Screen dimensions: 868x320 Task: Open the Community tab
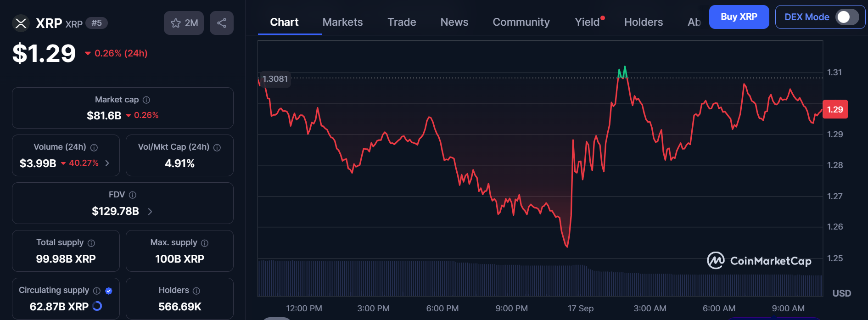[521, 22]
